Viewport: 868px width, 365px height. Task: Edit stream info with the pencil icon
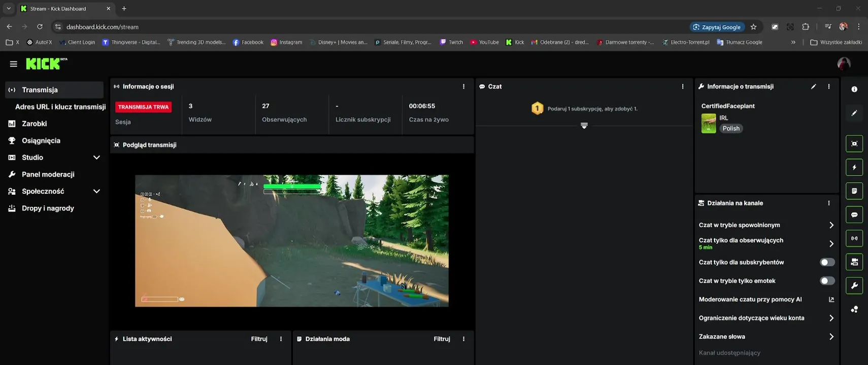click(813, 87)
